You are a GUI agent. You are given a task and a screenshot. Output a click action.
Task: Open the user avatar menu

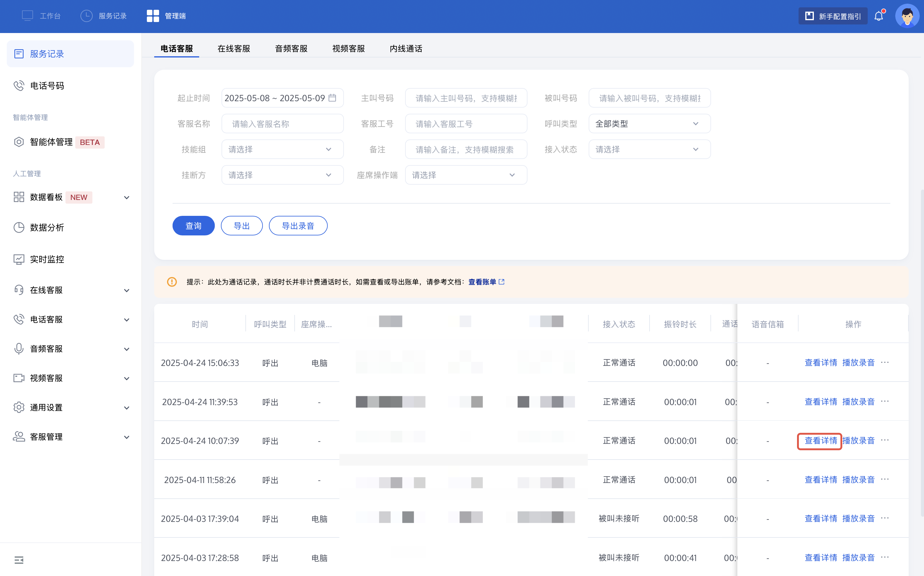tap(907, 16)
